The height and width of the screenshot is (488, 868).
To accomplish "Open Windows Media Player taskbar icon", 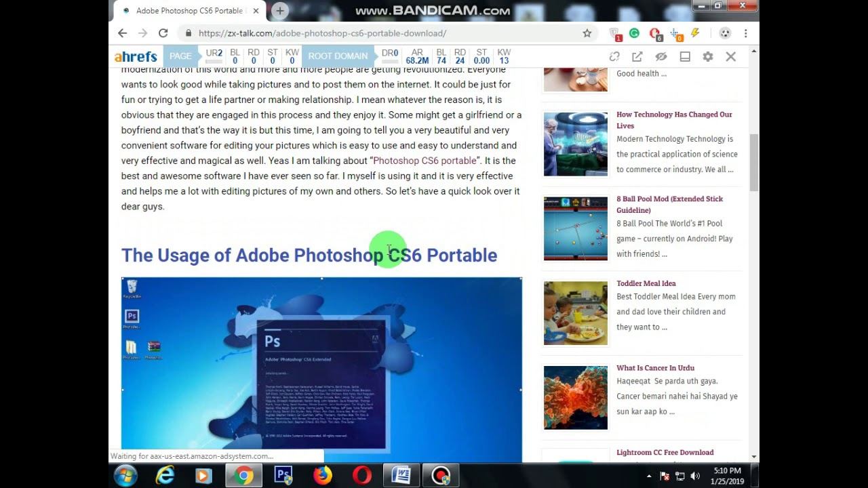I will (203, 476).
